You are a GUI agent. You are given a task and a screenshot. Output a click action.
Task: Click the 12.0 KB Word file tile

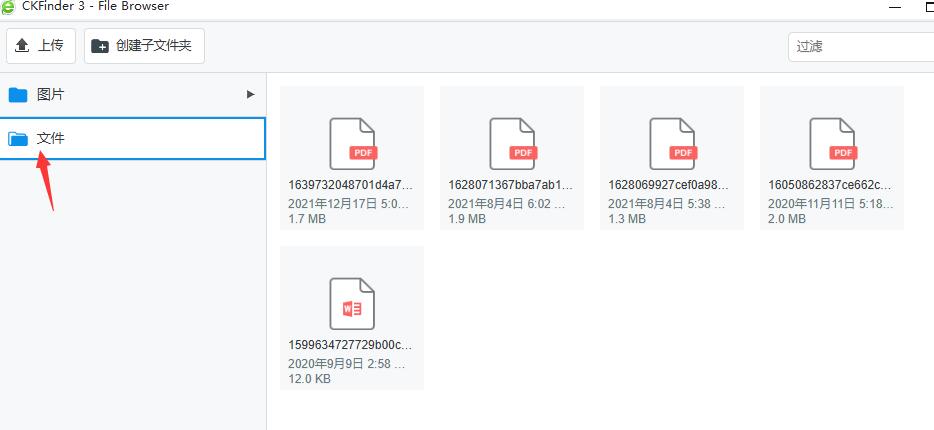[352, 318]
